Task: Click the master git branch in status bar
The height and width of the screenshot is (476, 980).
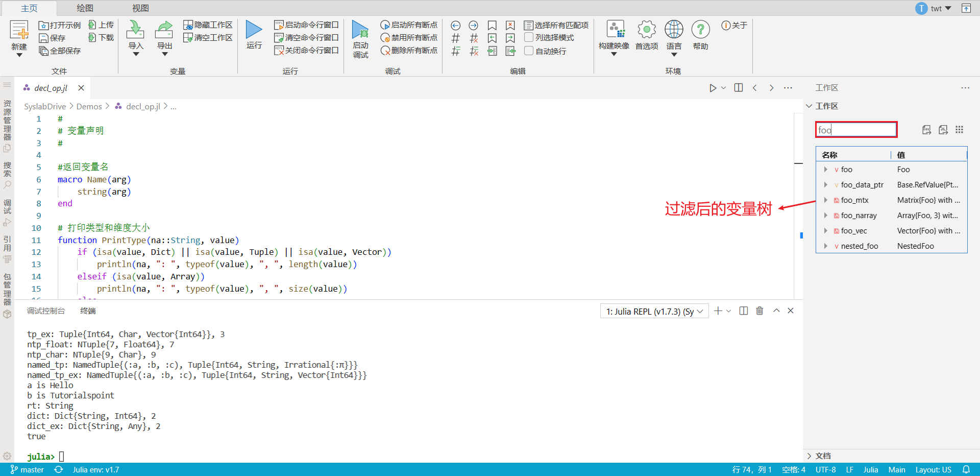Action: click(x=27, y=469)
